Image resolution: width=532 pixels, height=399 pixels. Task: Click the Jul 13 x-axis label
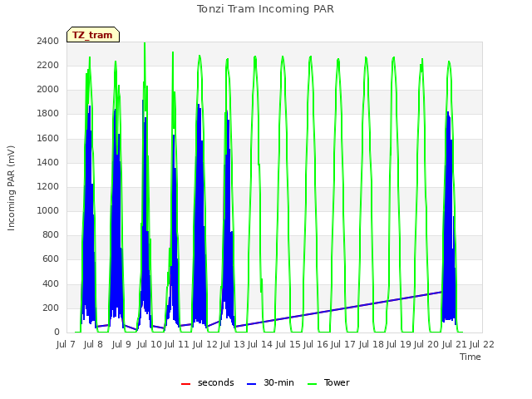pyautogui.click(x=233, y=344)
